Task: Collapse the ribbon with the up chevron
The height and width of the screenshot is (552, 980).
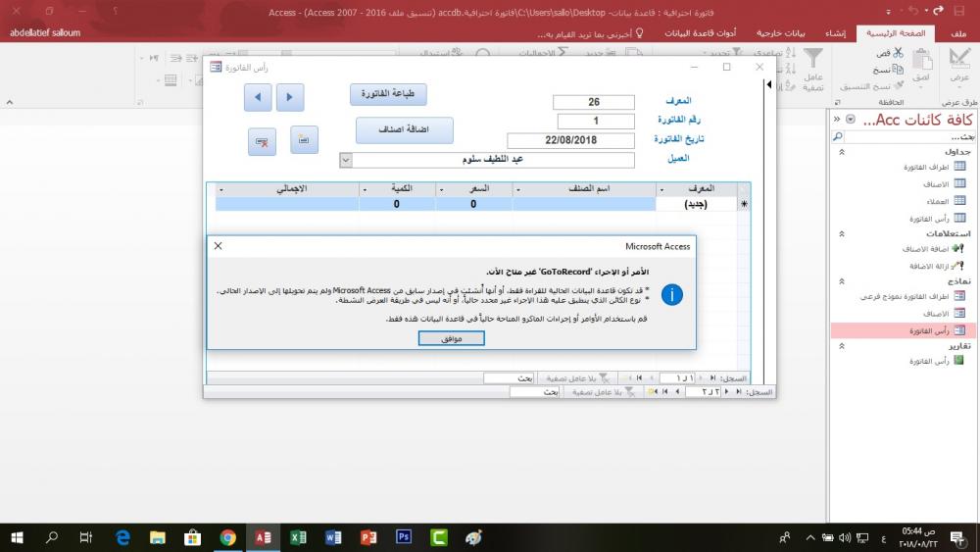Action: coord(10,103)
